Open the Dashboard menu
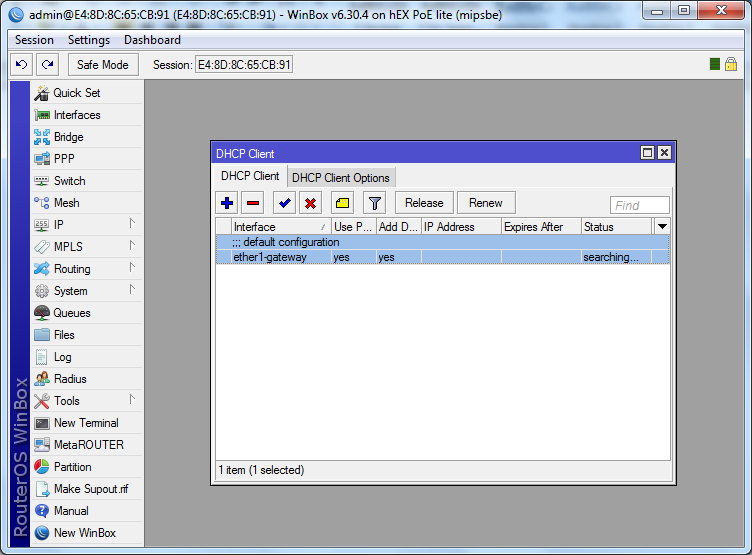752x555 pixels. (x=153, y=40)
